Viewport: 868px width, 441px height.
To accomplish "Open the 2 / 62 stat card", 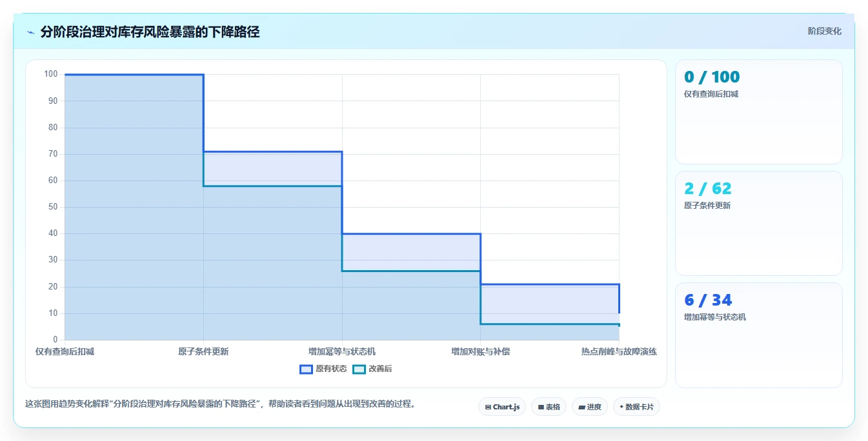I will click(759, 223).
